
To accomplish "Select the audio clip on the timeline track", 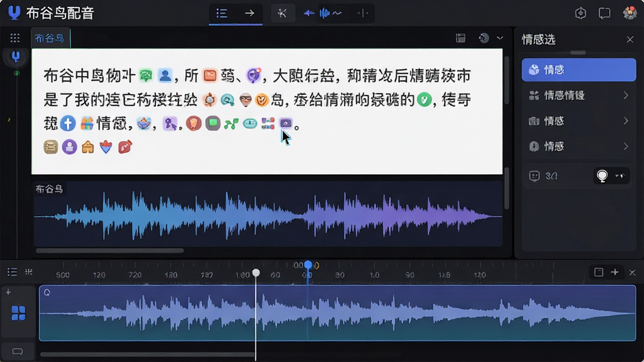I will point(338,313).
